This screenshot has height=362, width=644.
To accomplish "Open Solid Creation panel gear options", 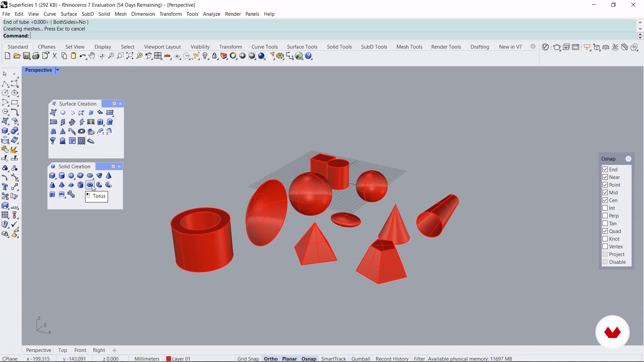I will (113, 167).
